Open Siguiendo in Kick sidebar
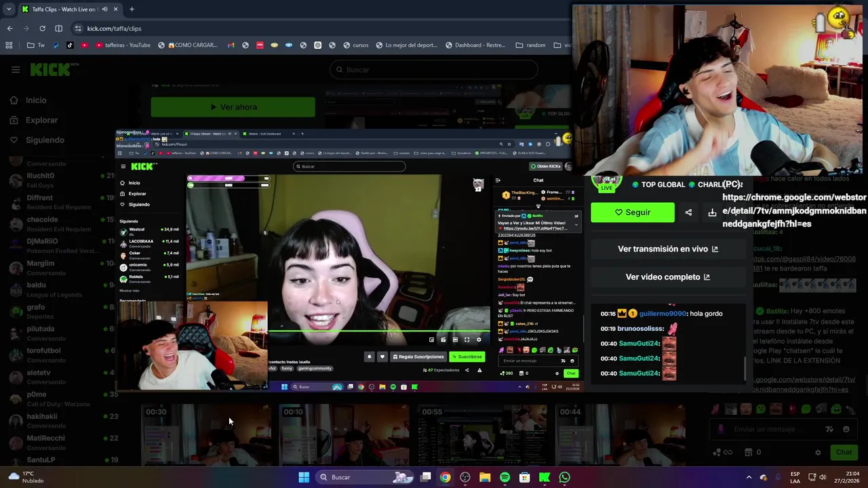The image size is (868, 488). pyautogui.click(x=37, y=140)
